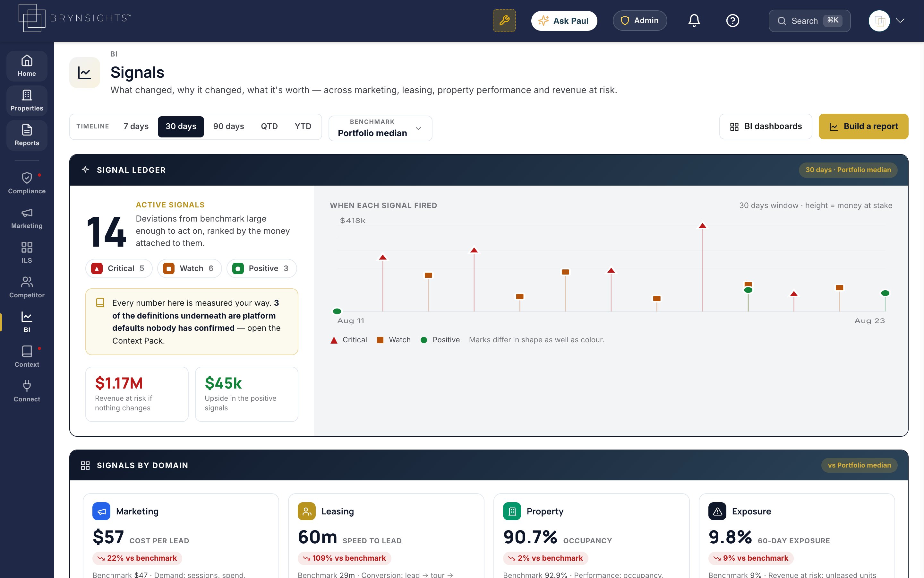Toggle the Critical 5 filter chip
Screen dimensions: 924x578
click(x=119, y=268)
